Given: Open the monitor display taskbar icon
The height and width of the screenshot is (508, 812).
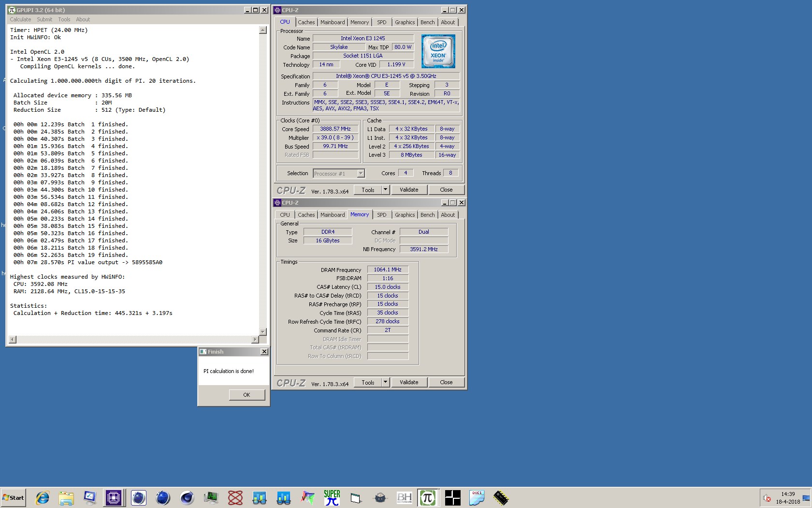Looking at the screenshot, I should [x=90, y=498].
